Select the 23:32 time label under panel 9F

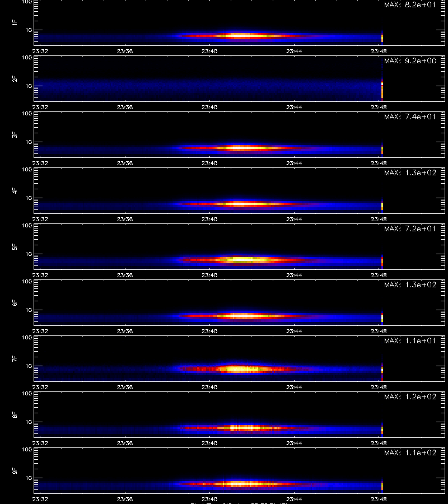pos(40,500)
